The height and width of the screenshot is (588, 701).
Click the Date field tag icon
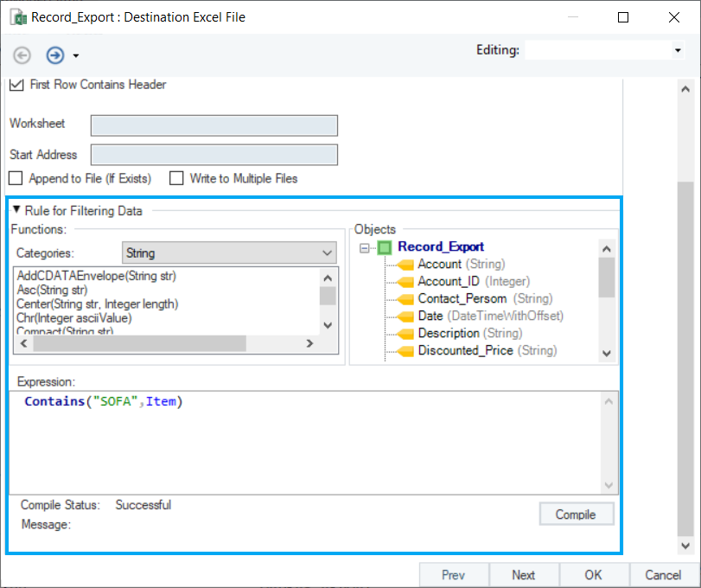coord(405,316)
